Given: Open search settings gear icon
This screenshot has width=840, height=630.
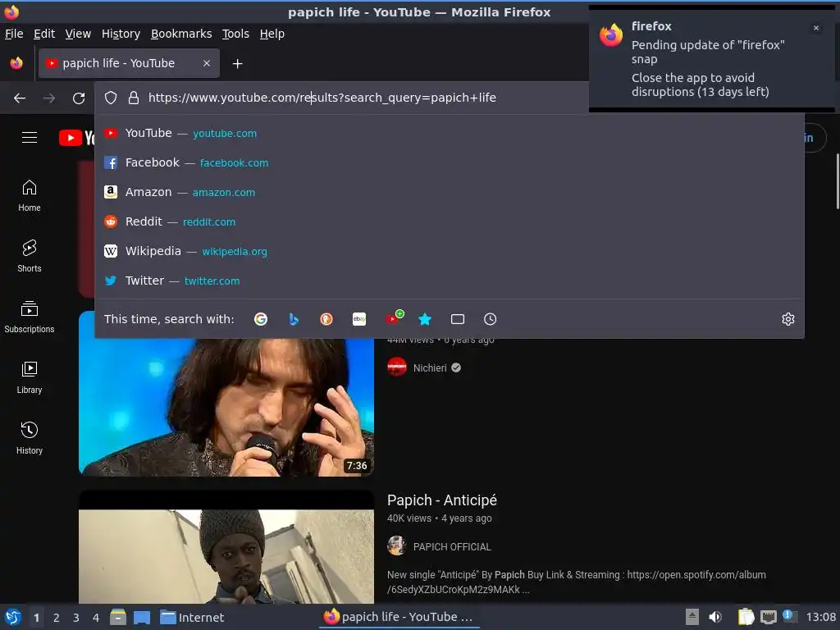Looking at the screenshot, I should click(788, 319).
